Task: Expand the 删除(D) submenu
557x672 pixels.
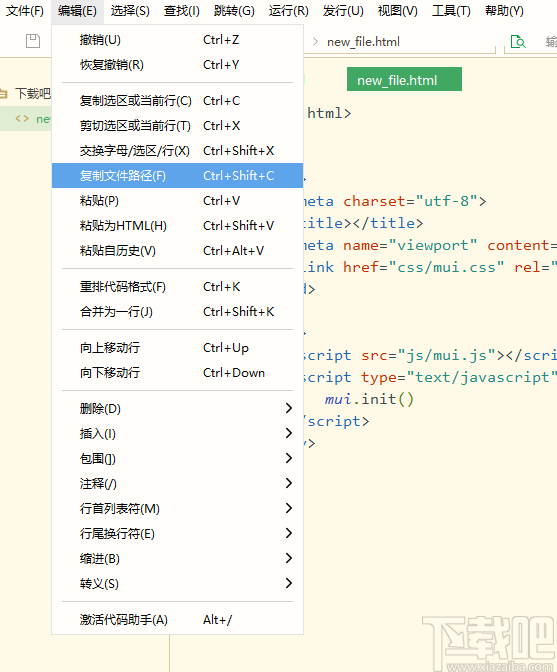Action: click(177, 408)
